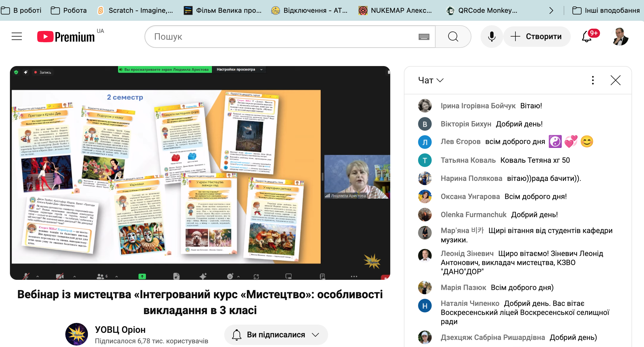The height and width of the screenshot is (347, 644).
Task: Open the В роботі bookmarks folder
Action: 21,10
